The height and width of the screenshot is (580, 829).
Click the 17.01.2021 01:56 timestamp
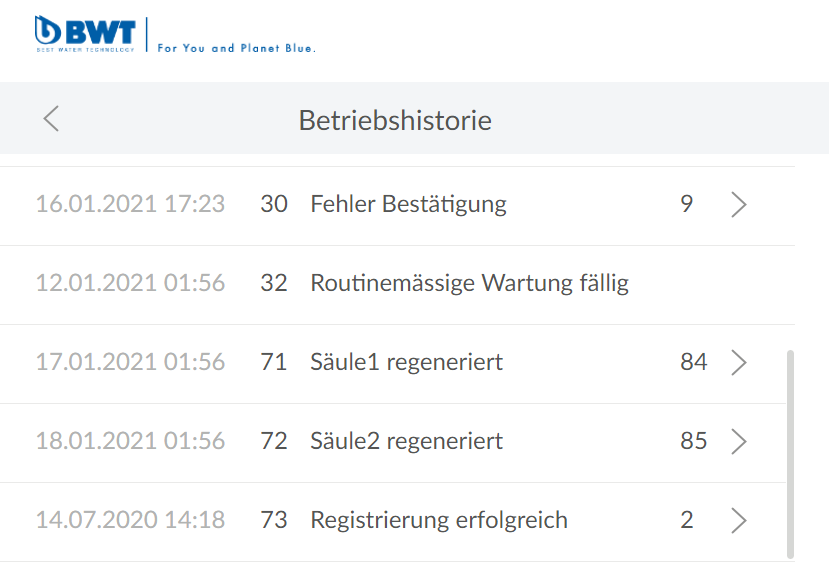click(130, 363)
